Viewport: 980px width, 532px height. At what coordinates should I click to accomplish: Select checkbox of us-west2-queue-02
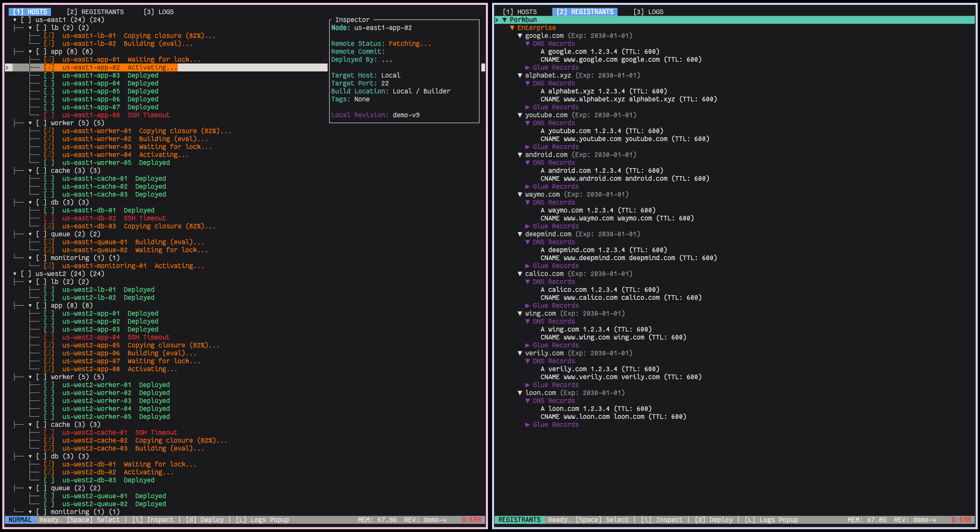click(x=49, y=504)
